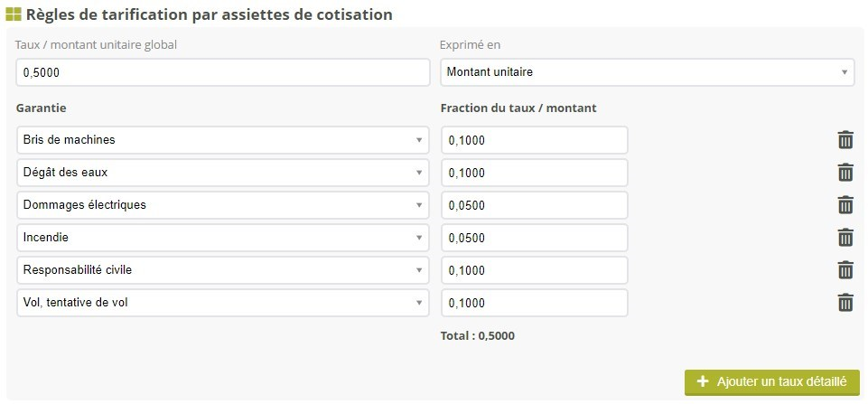Click the fraction field for Bris de machines

534,140
